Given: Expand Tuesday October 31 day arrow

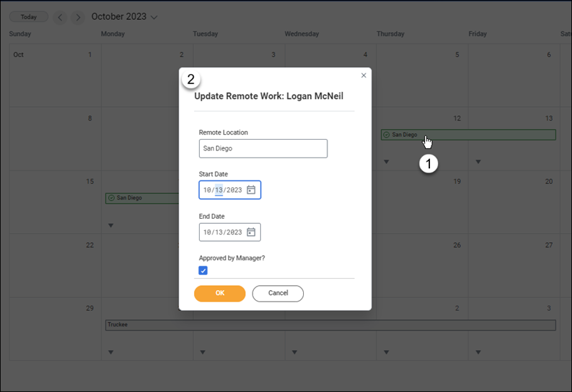Looking at the screenshot, I should (203, 352).
